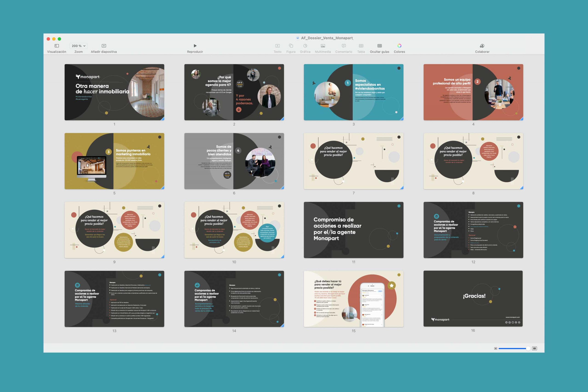Open the Multimedia insert icon
Screen dimensions: 588x392
pyautogui.click(x=323, y=46)
